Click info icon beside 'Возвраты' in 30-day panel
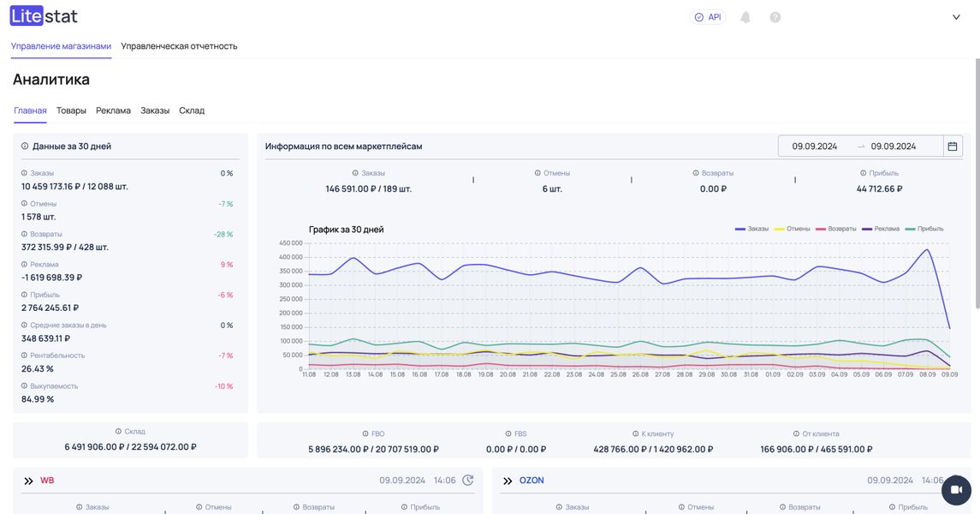This screenshot has height=514, width=980. [x=24, y=234]
